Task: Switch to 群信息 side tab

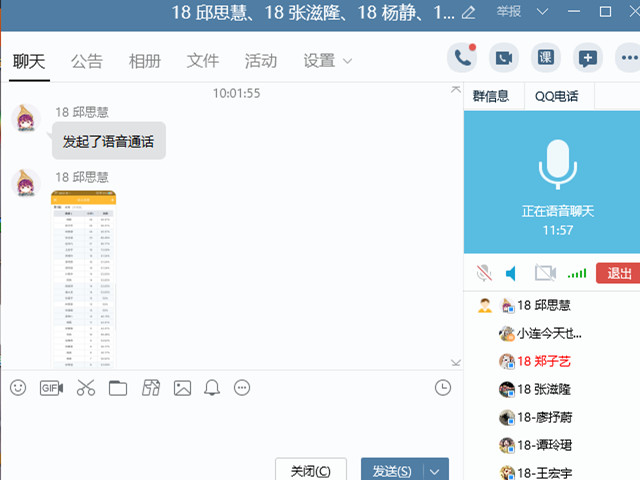Action: coord(491,96)
